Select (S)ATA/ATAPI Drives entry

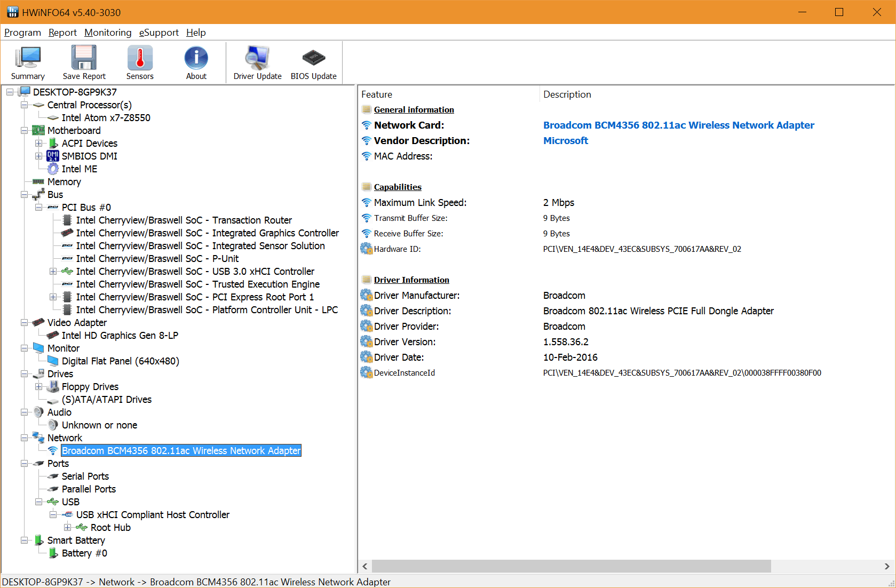pos(106,399)
